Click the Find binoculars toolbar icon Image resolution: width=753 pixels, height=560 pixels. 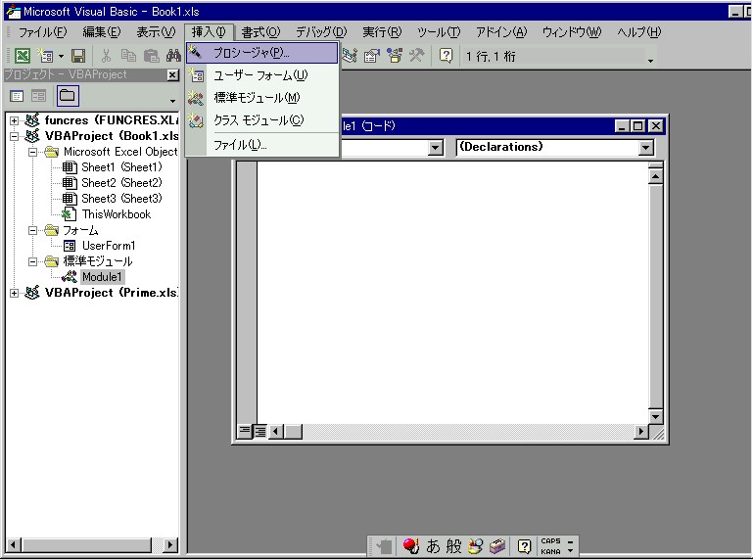[x=173, y=56]
